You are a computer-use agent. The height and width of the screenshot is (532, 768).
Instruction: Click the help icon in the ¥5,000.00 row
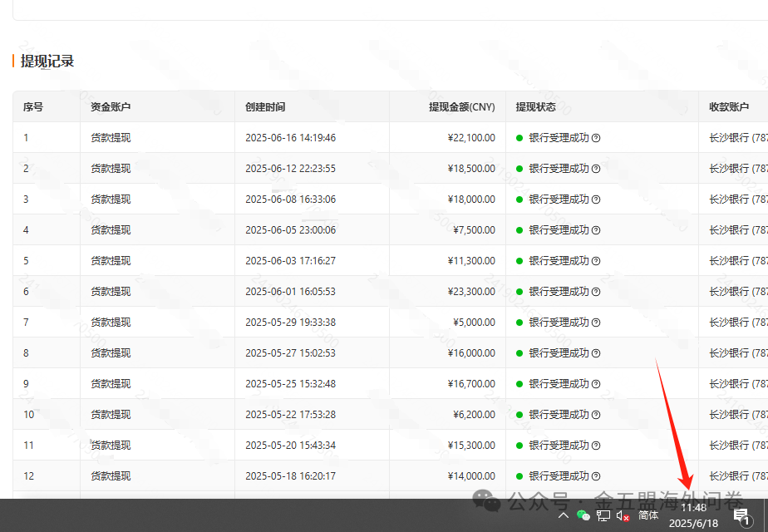[596, 323]
